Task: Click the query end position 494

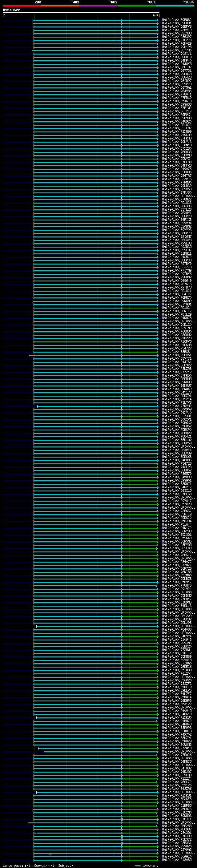Action: point(155,15)
